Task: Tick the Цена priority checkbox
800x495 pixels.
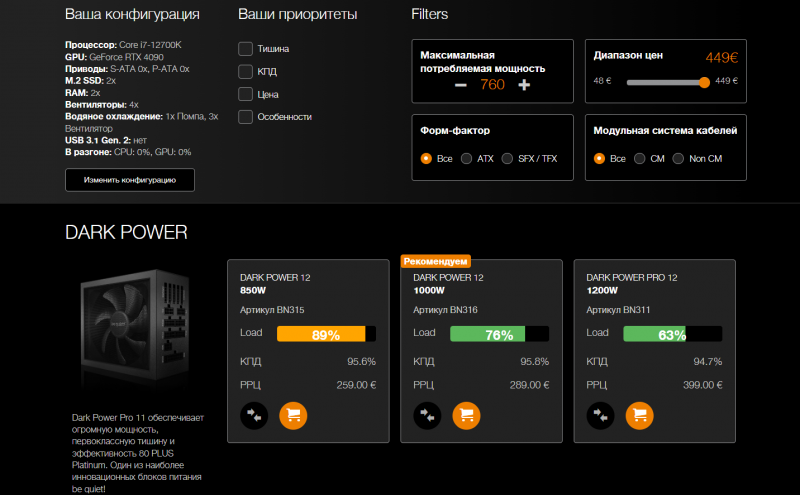Action: click(245, 94)
